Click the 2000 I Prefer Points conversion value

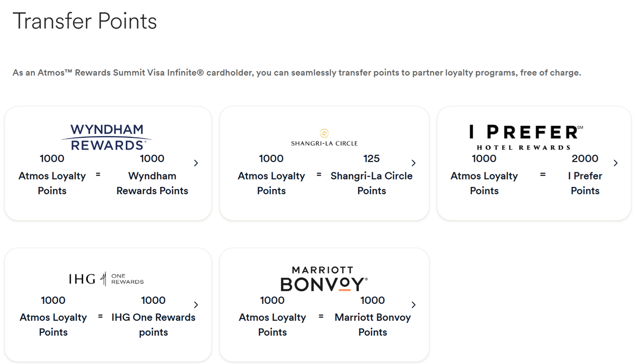[x=585, y=158]
